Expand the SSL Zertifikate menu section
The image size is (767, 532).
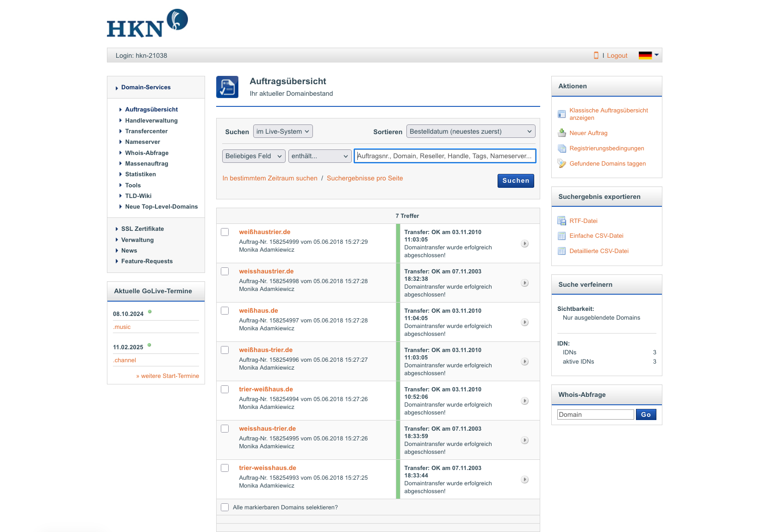(x=143, y=229)
